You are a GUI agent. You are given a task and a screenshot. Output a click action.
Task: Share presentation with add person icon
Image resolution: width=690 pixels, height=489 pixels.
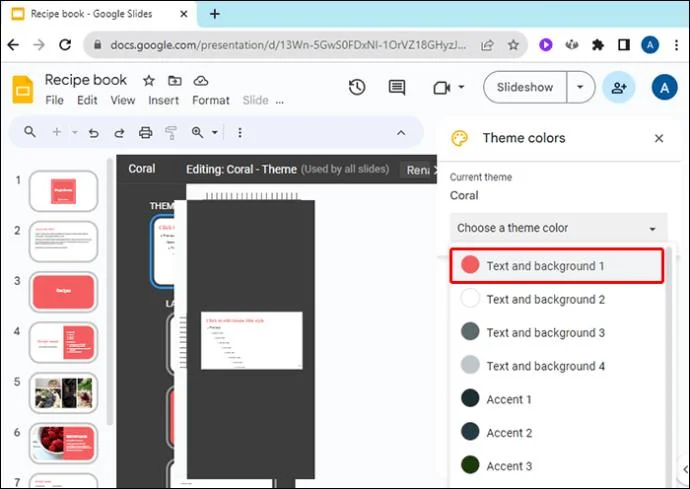[619, 87]
